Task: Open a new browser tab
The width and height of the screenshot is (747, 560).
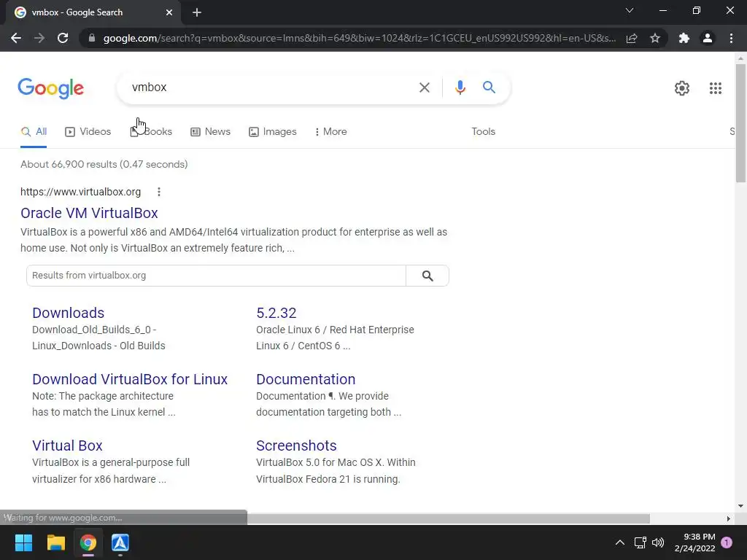Action: (x=197, y=12)
